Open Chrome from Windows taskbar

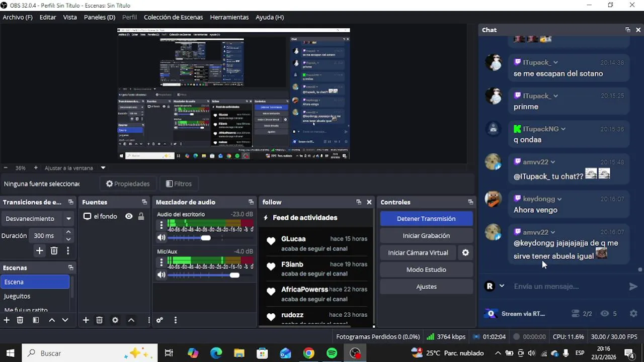[308, 353]
